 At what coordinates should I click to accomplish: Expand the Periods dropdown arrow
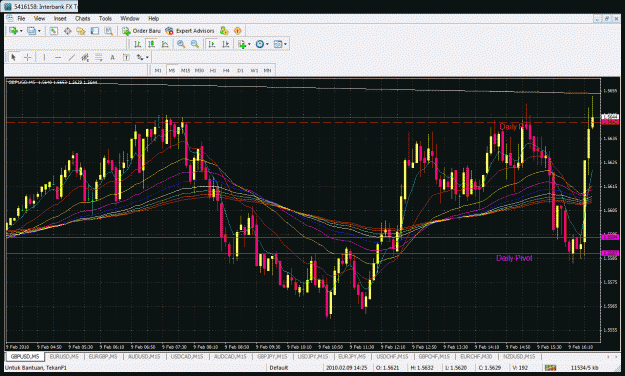tap(267, 44)
